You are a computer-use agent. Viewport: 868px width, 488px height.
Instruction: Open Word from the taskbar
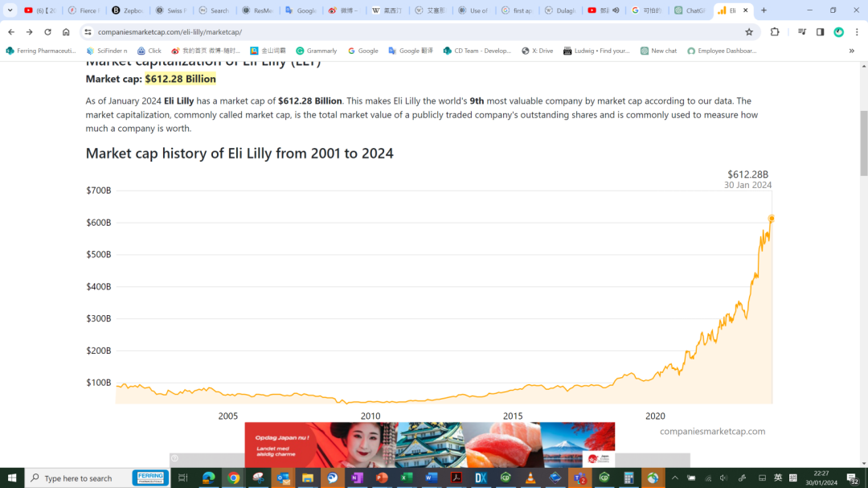(x=432, y=478)
